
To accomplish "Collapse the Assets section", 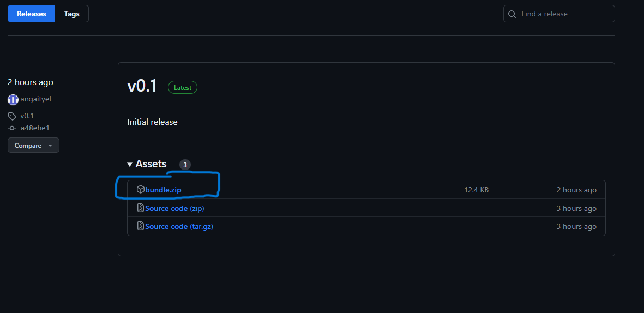I will tap(130, 164).
